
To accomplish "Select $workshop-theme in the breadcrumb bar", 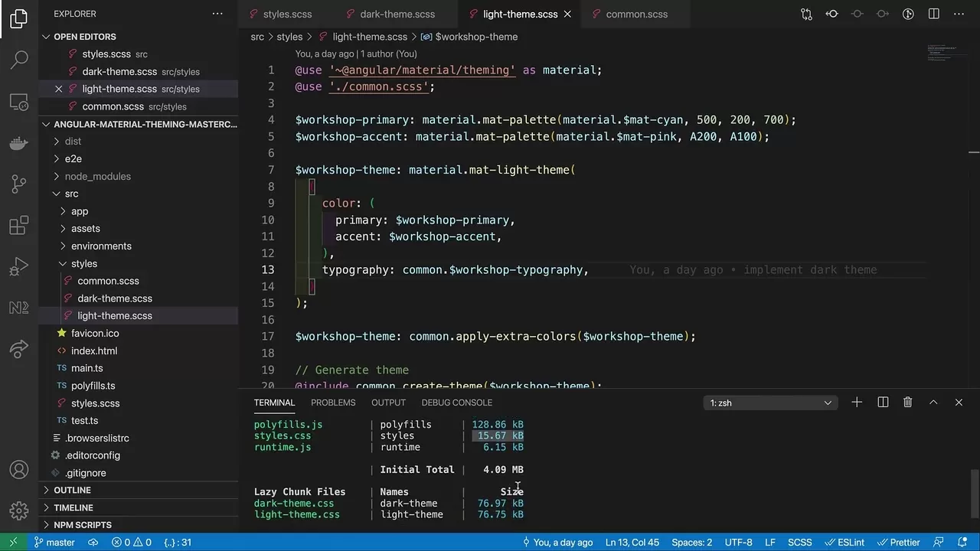I will [x=476, y=36].
